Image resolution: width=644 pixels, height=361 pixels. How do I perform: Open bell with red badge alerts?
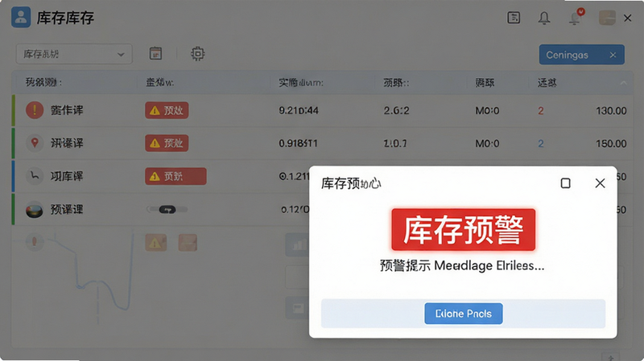576,18
